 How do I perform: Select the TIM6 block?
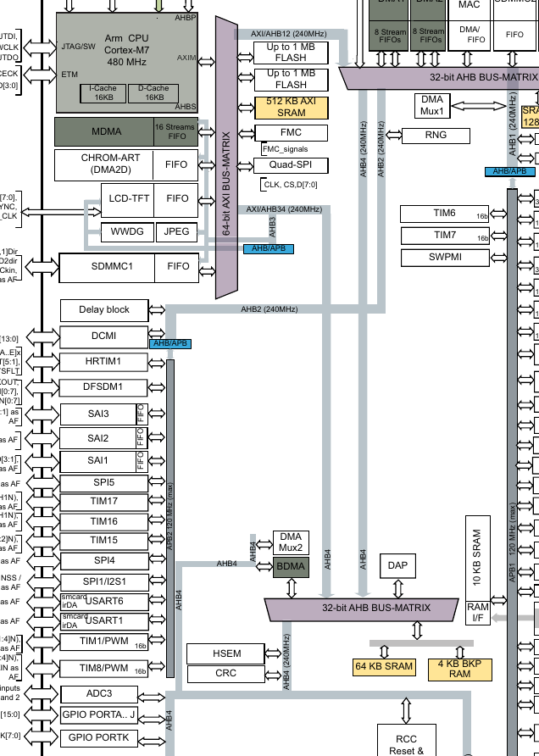point(445,214)
